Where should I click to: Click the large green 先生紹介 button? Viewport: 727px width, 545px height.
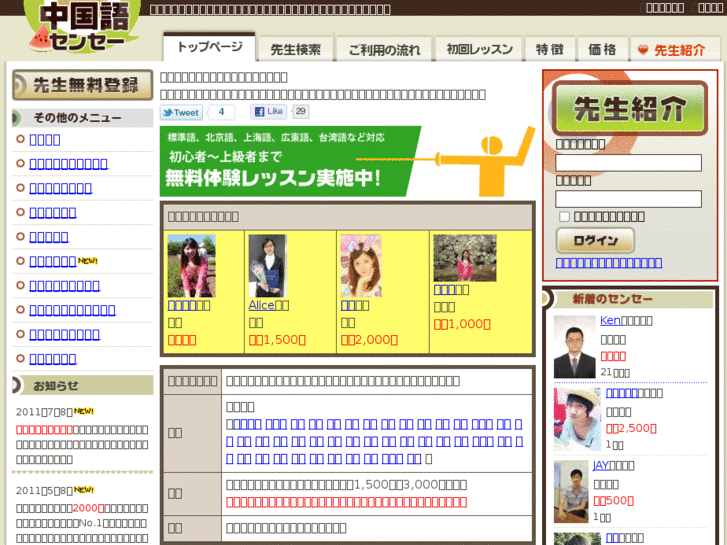click(630, 108)
